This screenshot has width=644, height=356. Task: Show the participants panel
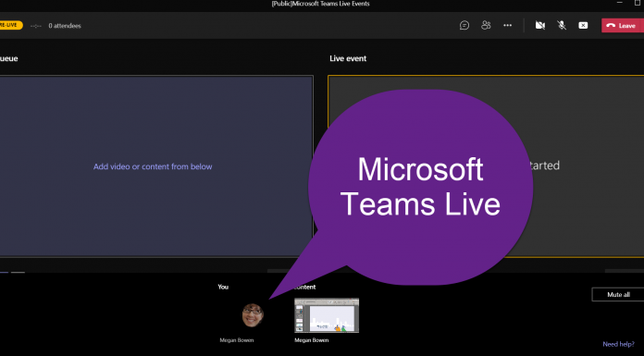coord(486,26)
